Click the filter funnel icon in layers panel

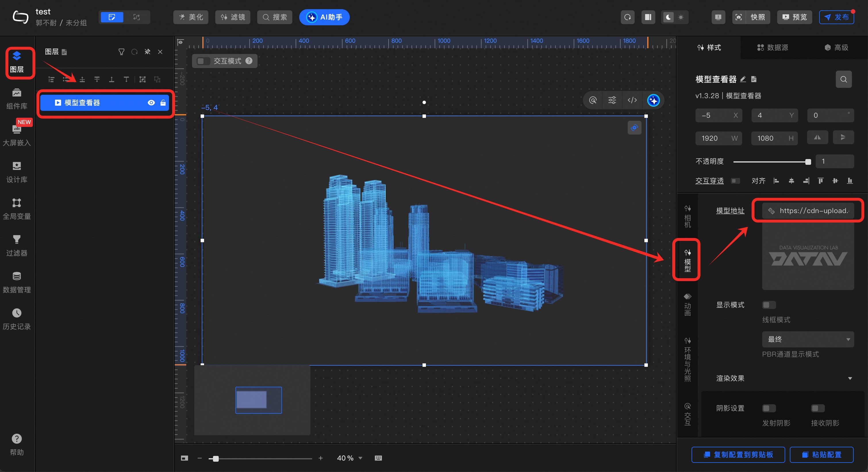pyautogui.click(x=121, y=52)
